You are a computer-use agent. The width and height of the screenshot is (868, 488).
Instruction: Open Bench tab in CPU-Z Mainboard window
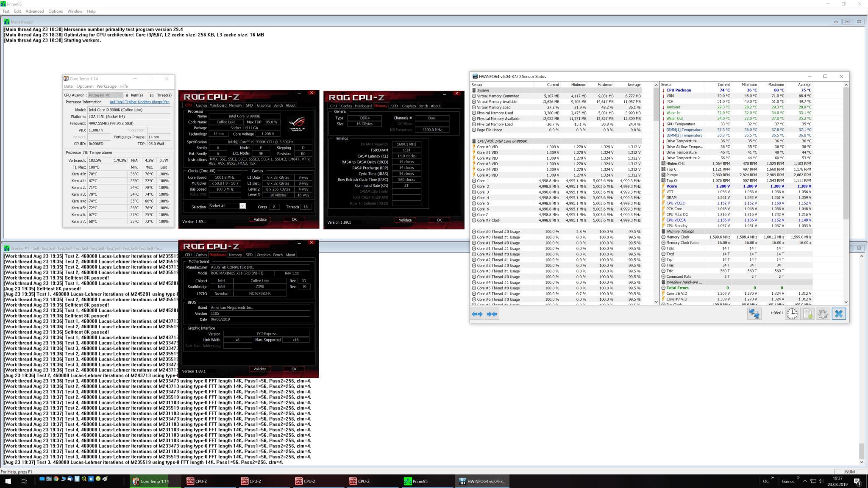278,255
